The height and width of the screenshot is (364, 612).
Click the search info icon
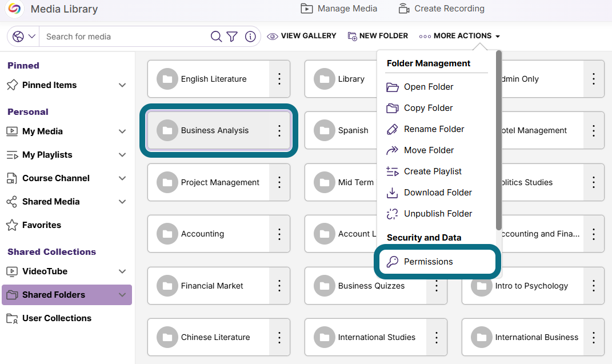coord(250,36)
